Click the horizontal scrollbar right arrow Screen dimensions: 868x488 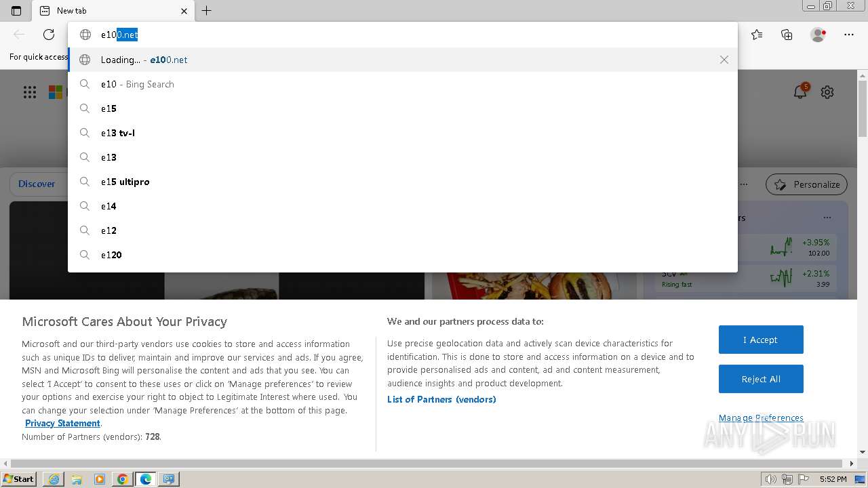(852, 464)
